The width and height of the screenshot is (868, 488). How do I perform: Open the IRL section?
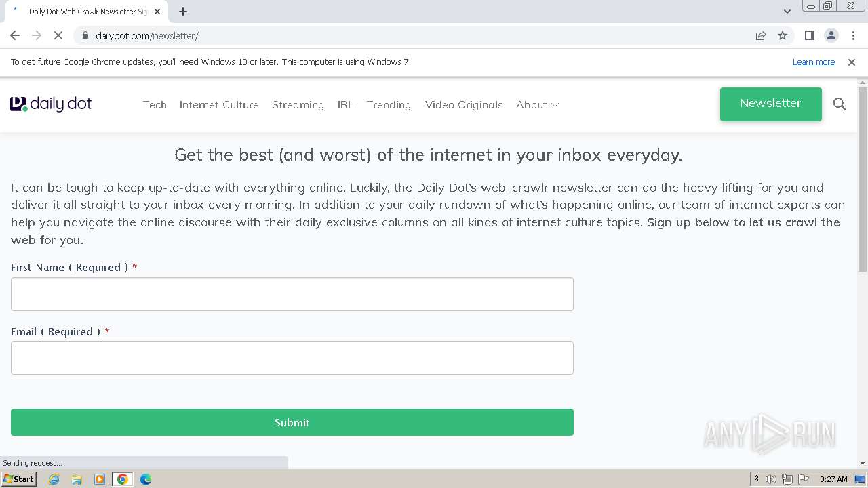tap(345, 105)
